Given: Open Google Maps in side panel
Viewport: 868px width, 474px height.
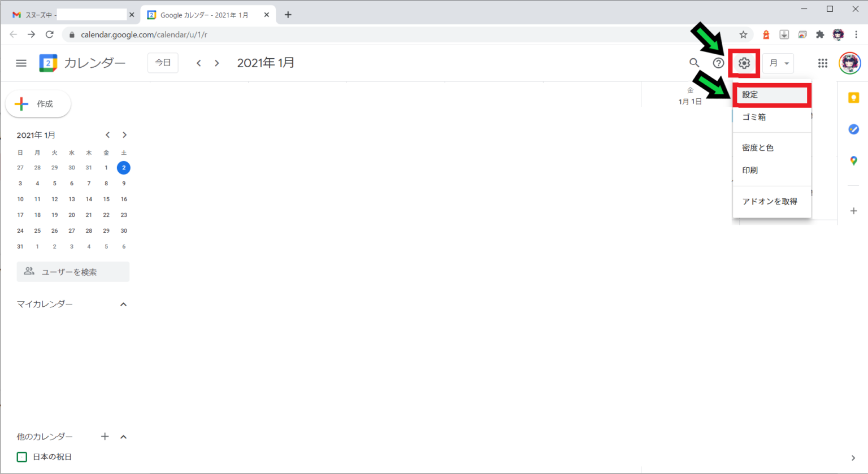Looking at the screenshot, I should (853, 161).
